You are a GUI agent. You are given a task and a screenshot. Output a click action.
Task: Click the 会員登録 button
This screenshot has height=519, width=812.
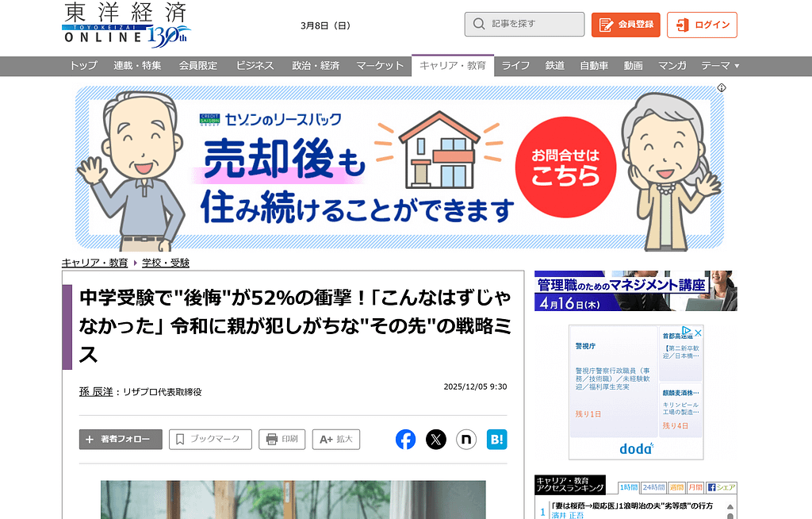626,25
